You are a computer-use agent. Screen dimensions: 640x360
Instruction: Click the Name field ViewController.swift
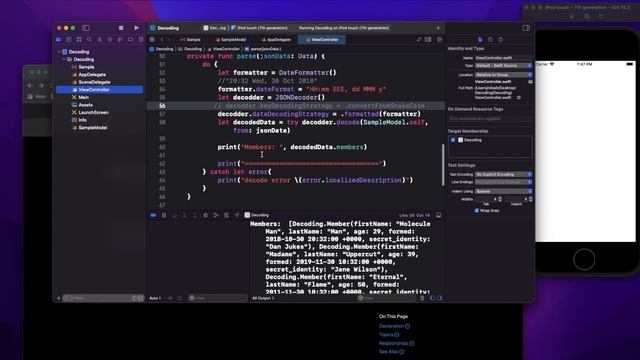504,58
